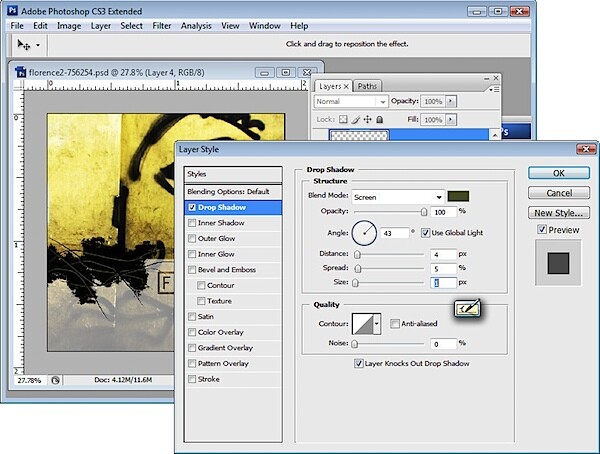Toggle Layer Knocks Out Drop Shadow checkbox
Image resolution: width=600 pixels, height=454 pixels.
359,364
